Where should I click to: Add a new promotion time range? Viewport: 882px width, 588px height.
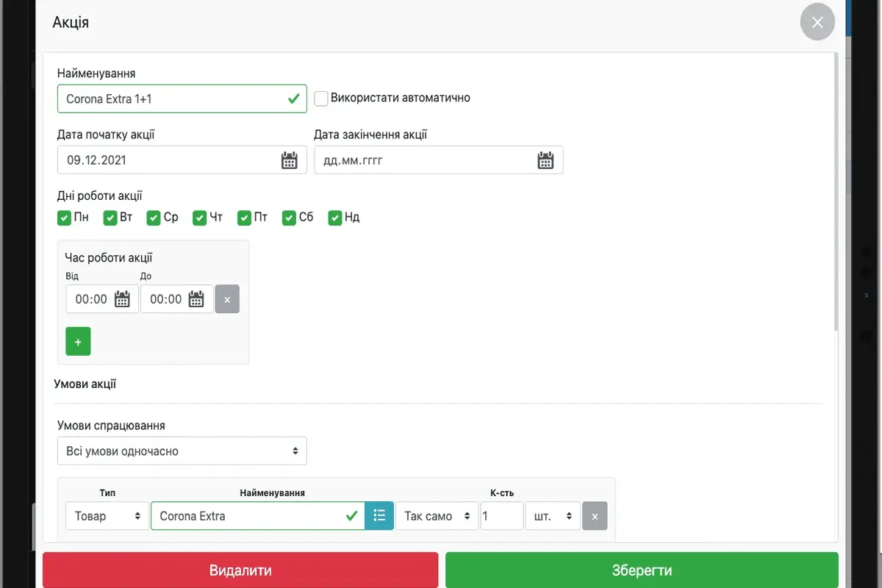click(78, 342)
